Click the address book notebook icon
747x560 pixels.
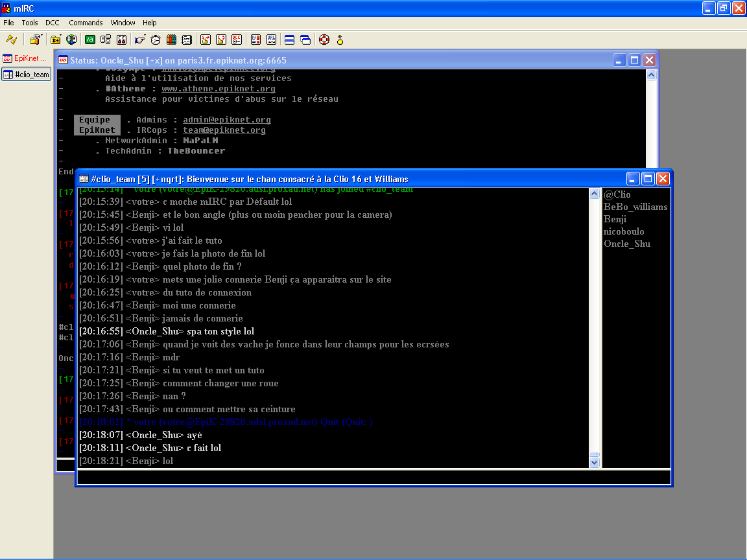click(x=187, y=40)
